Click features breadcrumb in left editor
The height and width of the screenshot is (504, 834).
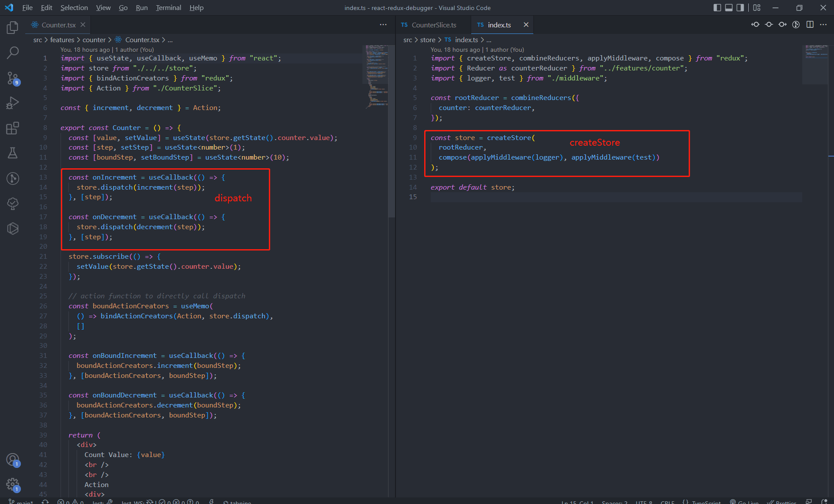pos(62,40)
